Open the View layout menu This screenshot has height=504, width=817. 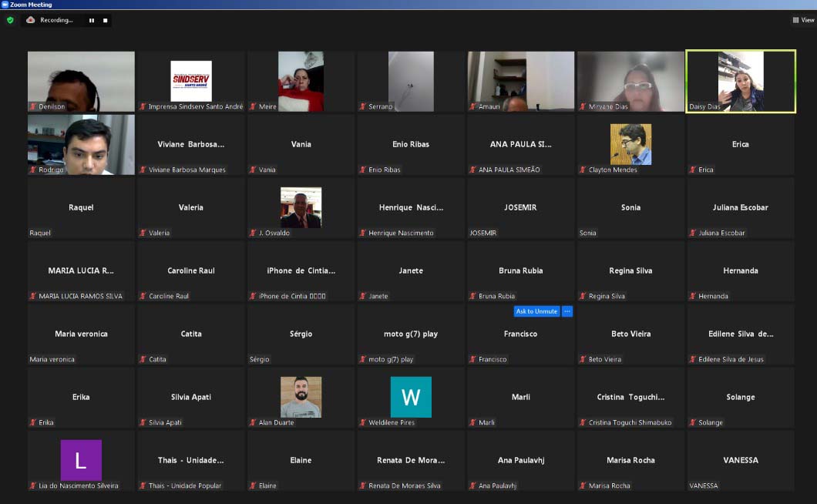(x=803, y=20)
